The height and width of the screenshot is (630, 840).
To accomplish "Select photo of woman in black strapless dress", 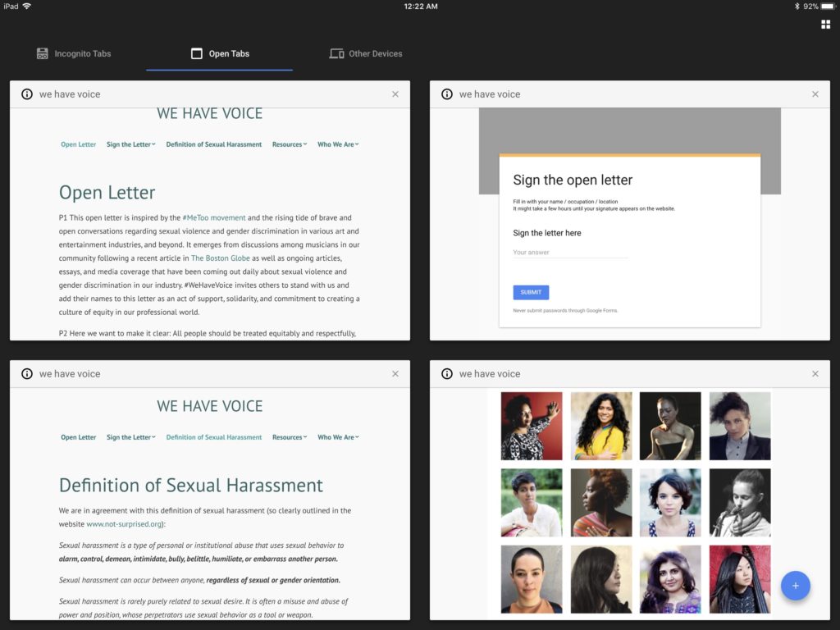I will [670, 426].
